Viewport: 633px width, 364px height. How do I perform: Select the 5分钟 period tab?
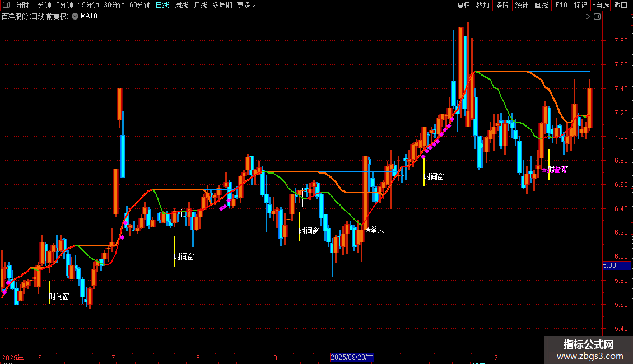coord(64,5)
